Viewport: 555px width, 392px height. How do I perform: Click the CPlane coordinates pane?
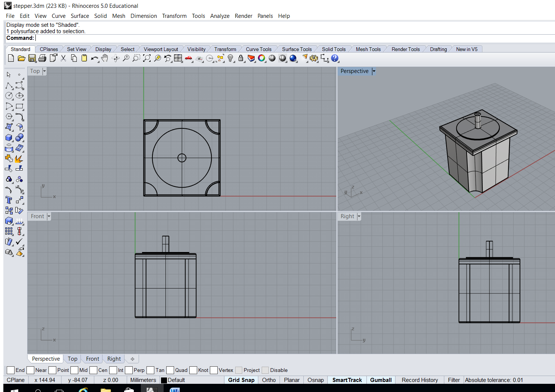click(16, 380)
